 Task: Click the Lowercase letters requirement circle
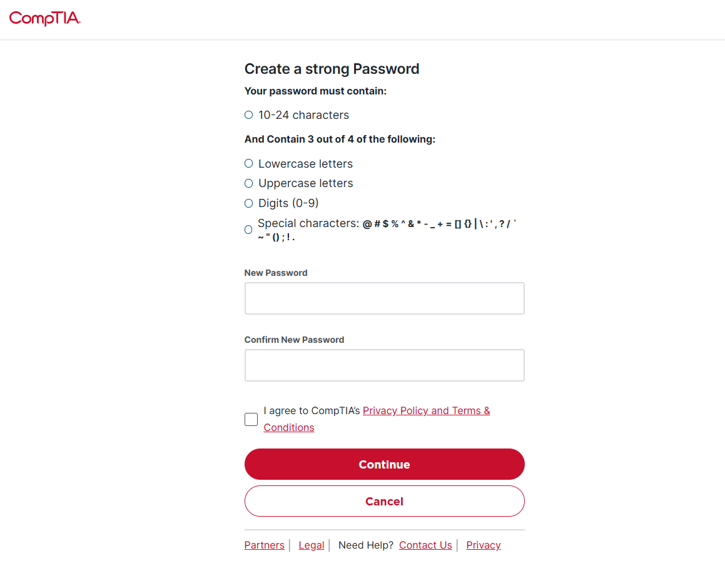click(248, 163)
